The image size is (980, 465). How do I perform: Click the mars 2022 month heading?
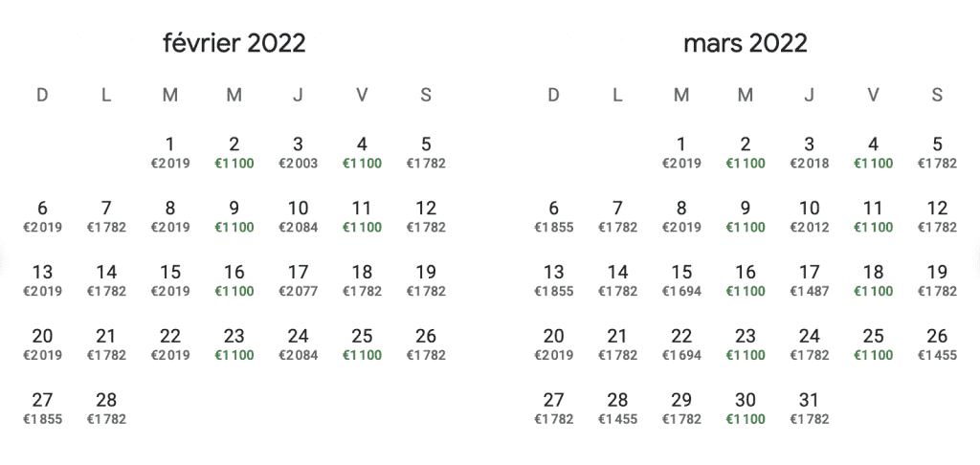pyautogui.click(x=746, y=43)
